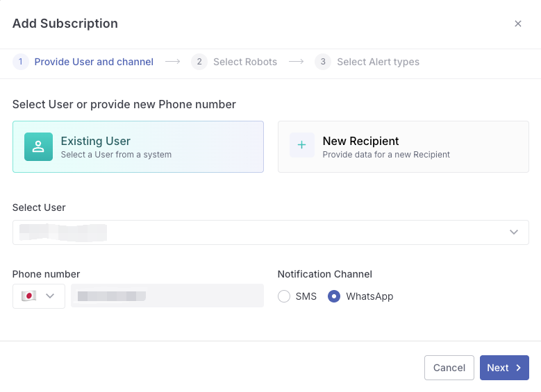Click the arrow icon on Next button
The height and width of the screenshot is (392, 541).
[518, 368]
